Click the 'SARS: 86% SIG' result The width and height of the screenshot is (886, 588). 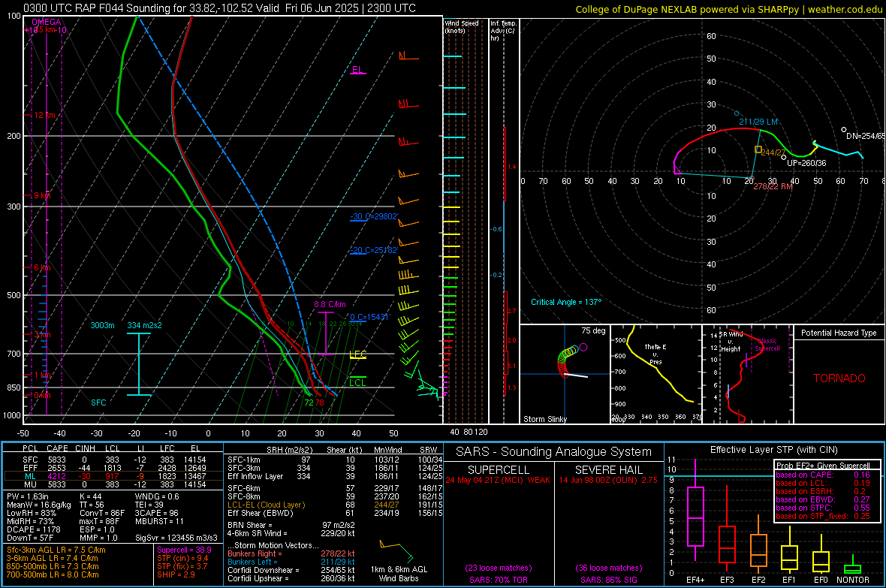click(x=608, y=580)
